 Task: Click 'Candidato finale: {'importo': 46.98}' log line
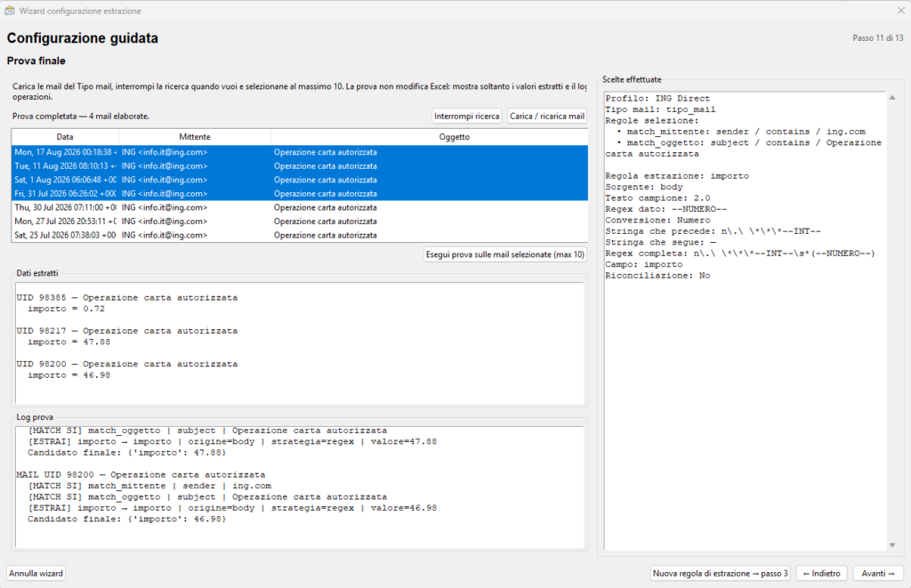(126, 519)
